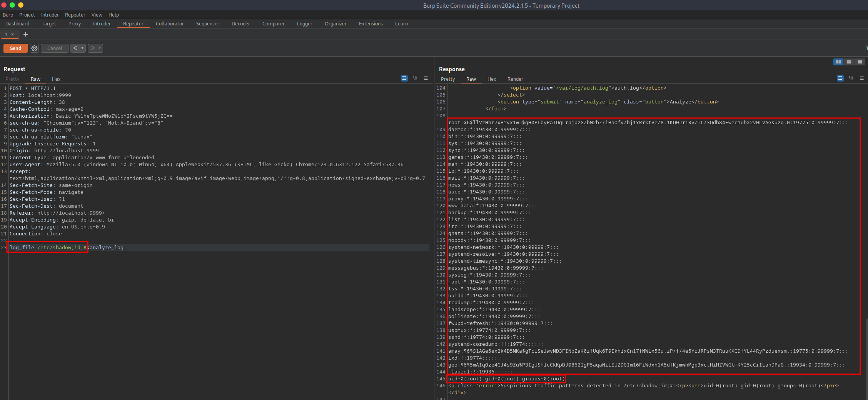Toggle word wrap in Request panel
The width and height of the screenshot is (868, 400).
point(404,78)
